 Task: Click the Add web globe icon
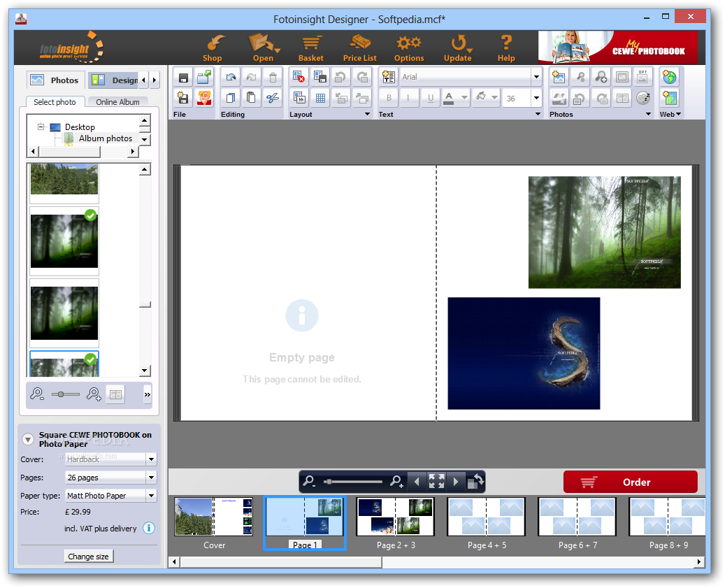[x=670, y=77]
